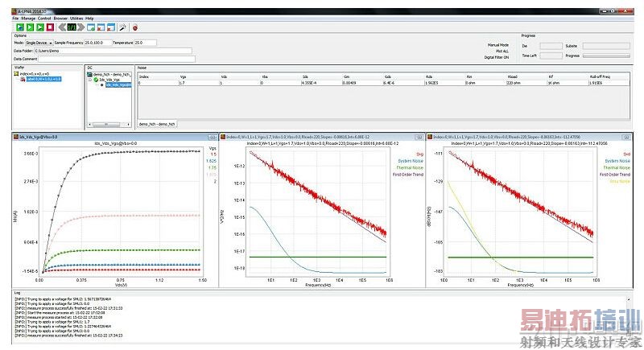Image resolution: width=644 pixels, height=350 pixels.
Task: Click the red record icon in toolbar
Action: [134, 27]
